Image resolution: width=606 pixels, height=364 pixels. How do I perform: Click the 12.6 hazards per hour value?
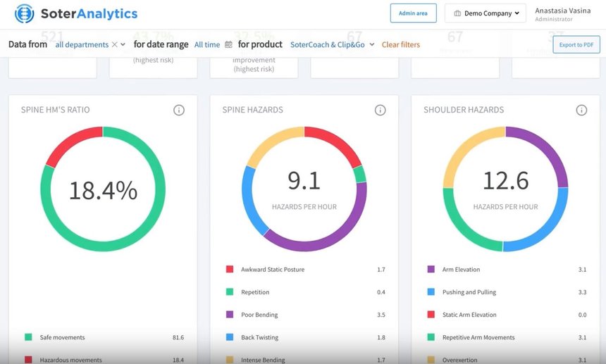505,180
